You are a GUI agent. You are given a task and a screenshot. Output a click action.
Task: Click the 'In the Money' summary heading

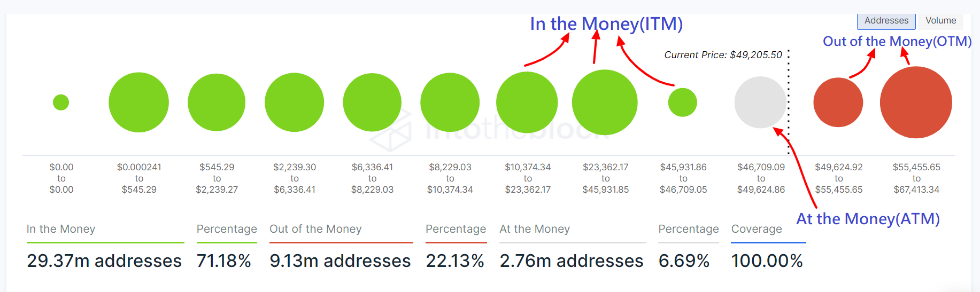click(x=61, y=229)
